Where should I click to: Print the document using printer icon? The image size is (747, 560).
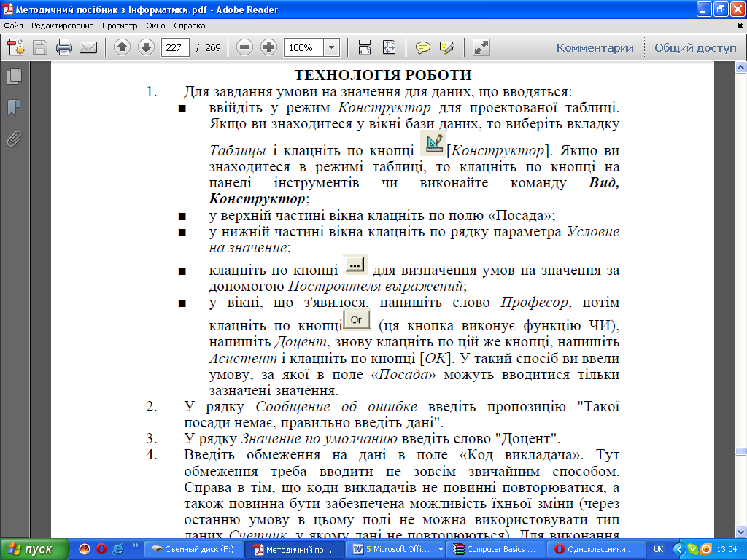click(x=64, y=47)
